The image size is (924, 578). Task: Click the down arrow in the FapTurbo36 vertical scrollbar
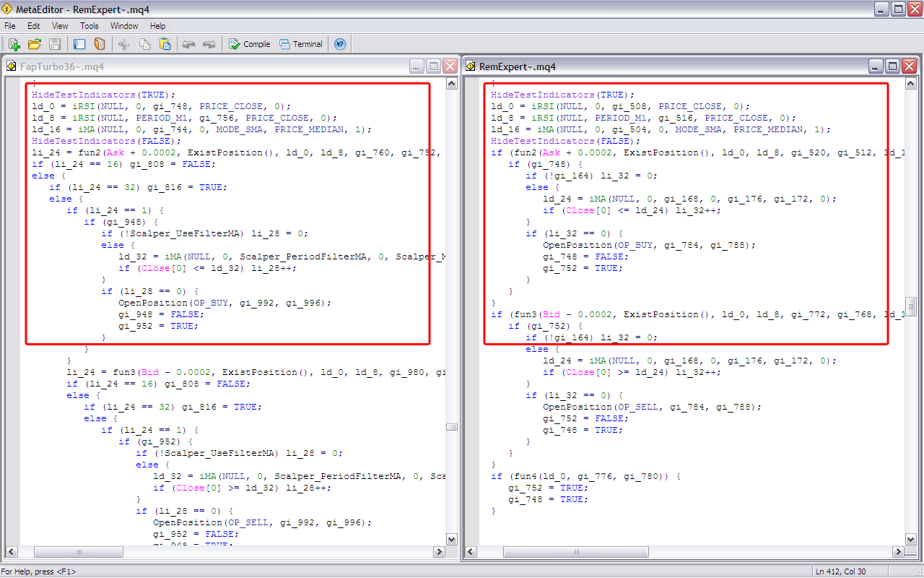[452, 539]
